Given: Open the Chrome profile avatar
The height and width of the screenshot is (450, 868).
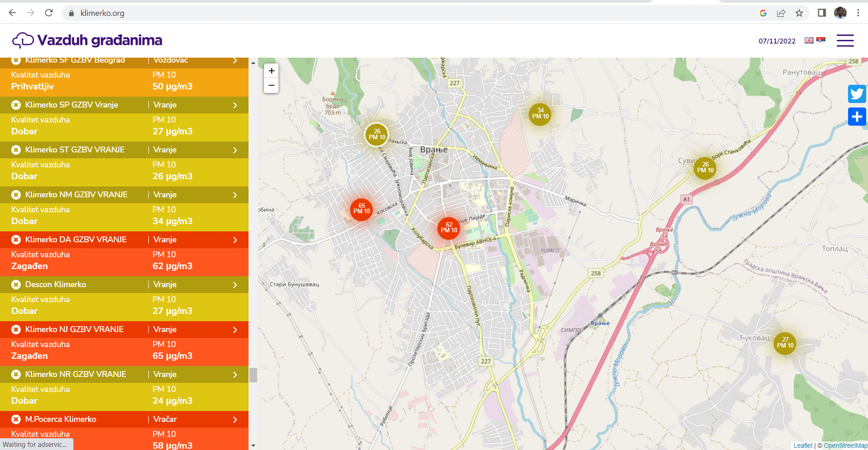Looking at the screenshot, I should pos(840,13).
